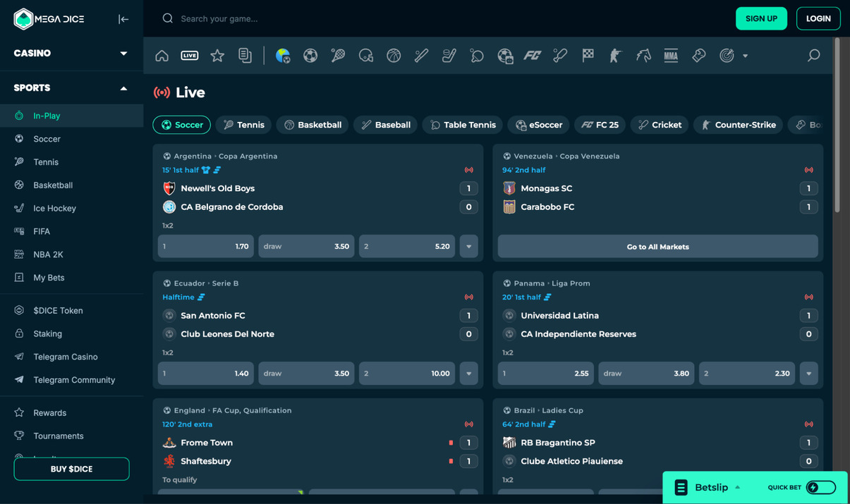850x504 pixels.
Task: Click the SIGN UP button
Action: point(761,18)
